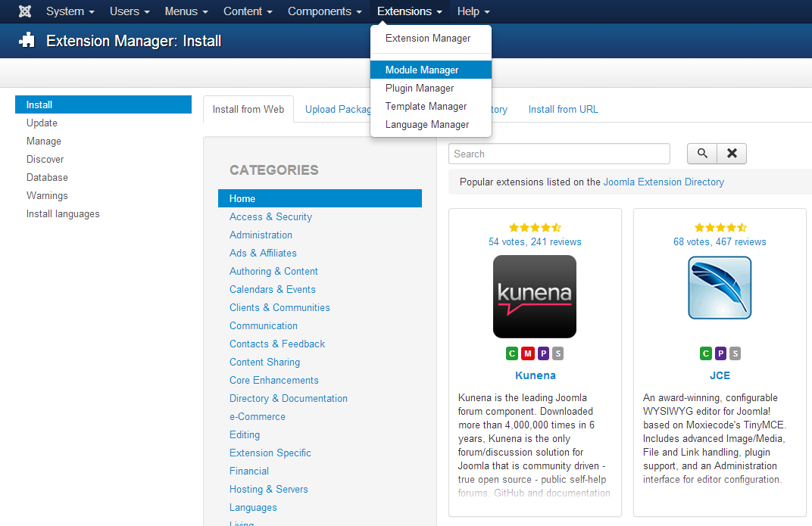The width and height of the screenshot is (812, 526).
Task: View Kunena's 54 votes, 241 reviews
Action: (535, 241)
